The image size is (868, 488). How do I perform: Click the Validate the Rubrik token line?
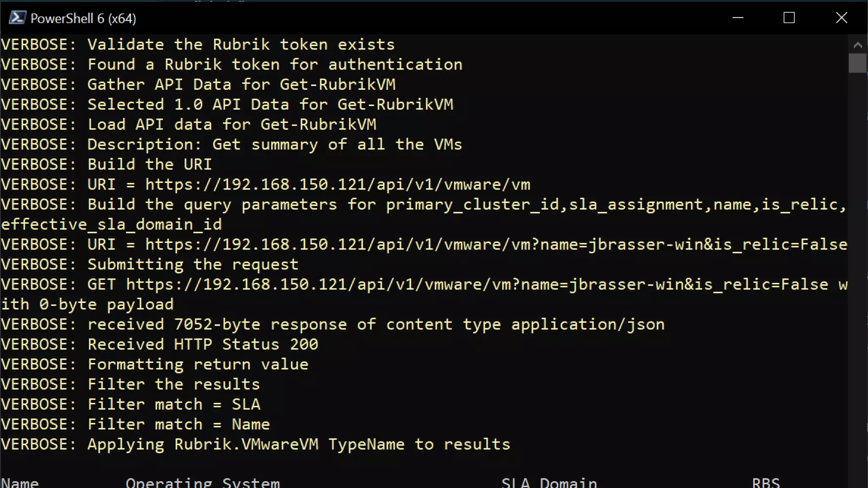click(198, 44)
